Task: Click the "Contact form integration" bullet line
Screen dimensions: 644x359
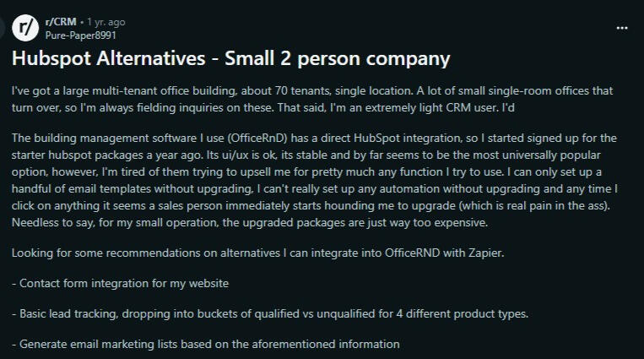Action: pyautogui.click(x=120, y=284)
